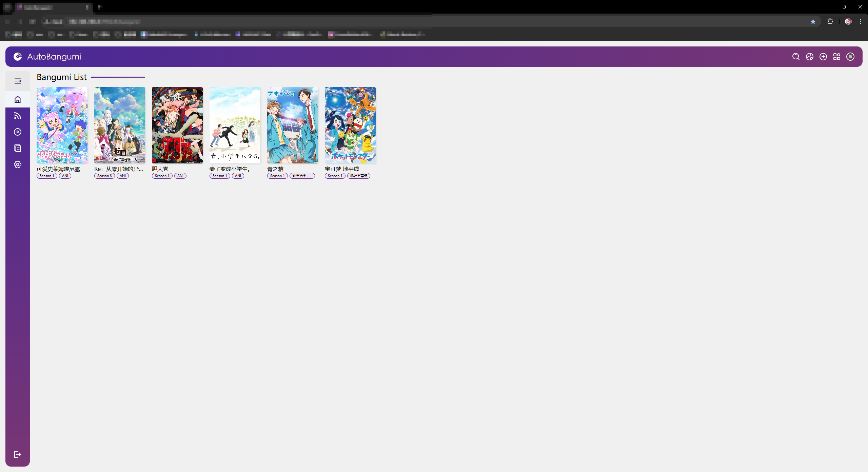Click the title text Re: 从零开始的异...
Viewport: 868px width, 472px height.
tap(119, 169)
